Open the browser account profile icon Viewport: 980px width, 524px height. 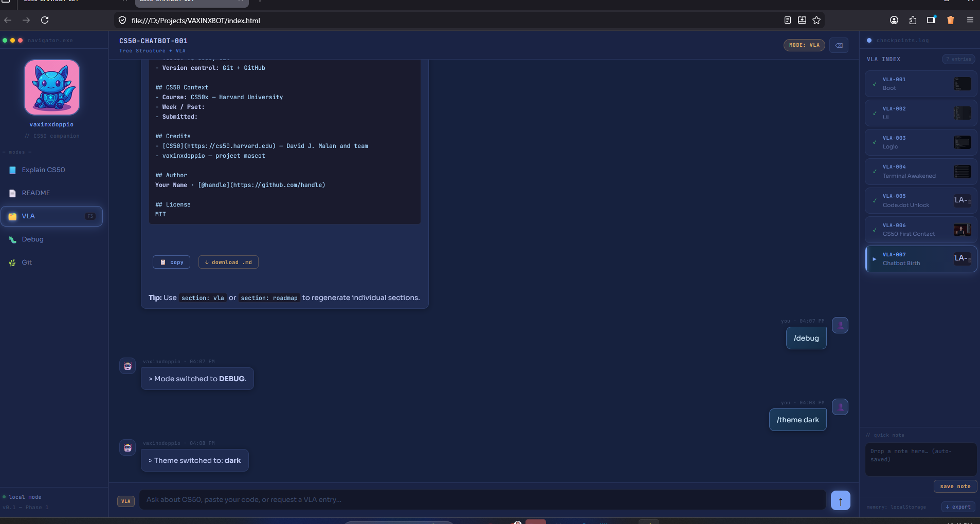pyautogui.click(x=894, y=20)
